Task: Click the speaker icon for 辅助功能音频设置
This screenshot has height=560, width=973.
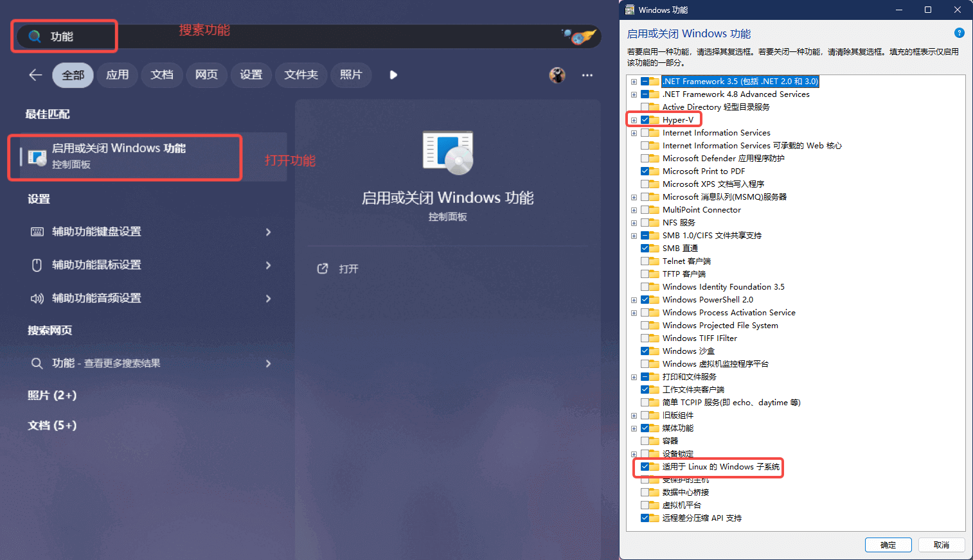Action: (37, 299)
